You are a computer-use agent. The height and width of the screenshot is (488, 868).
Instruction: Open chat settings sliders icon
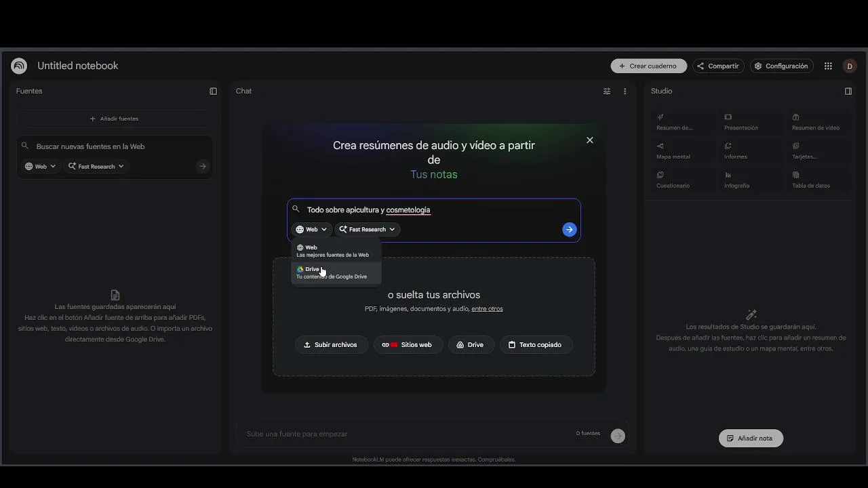[x=607, y=91]
